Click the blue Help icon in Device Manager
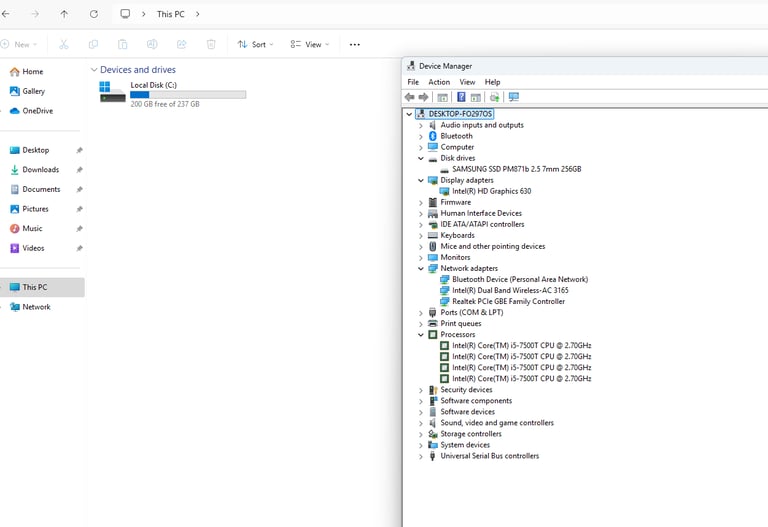 pos(461,97)
